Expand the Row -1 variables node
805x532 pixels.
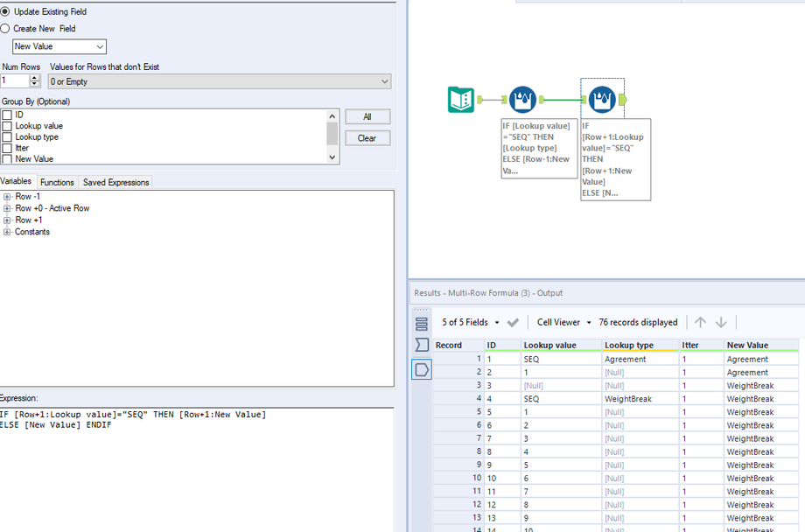(x=7, y=197)
